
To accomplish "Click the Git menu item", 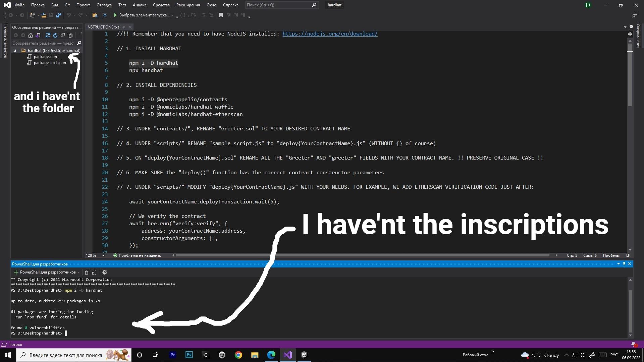I will pyautogui.click(x=67, y=5).
